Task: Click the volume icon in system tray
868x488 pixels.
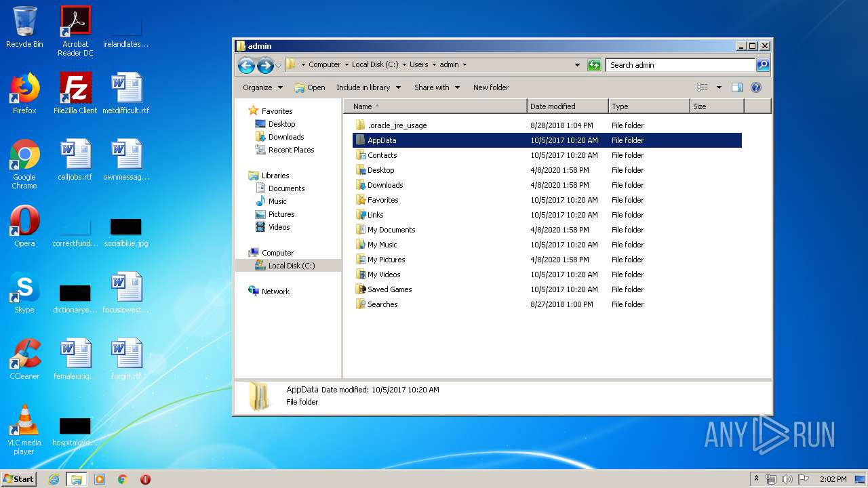Action: (x=787, y=479)
